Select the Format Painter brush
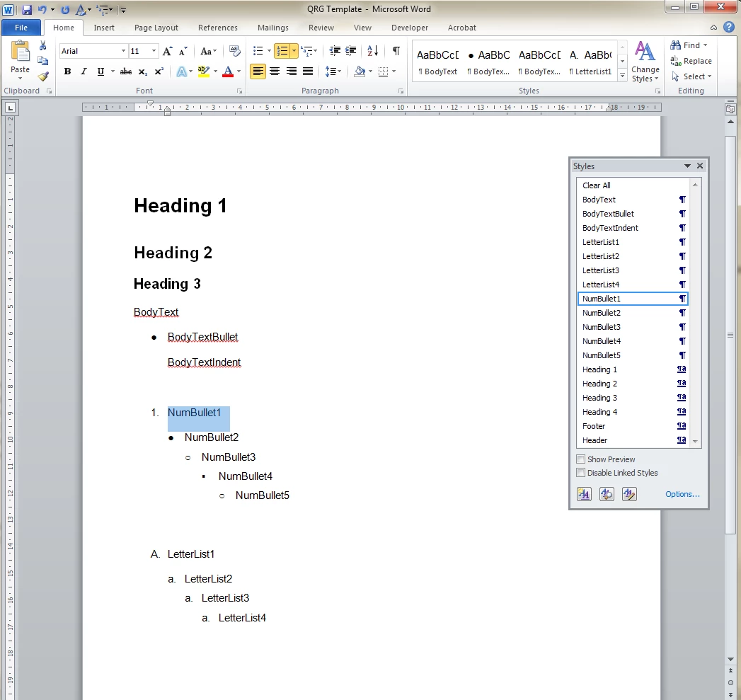This screenshot has height=700, width=741. (x=43, y=76)
